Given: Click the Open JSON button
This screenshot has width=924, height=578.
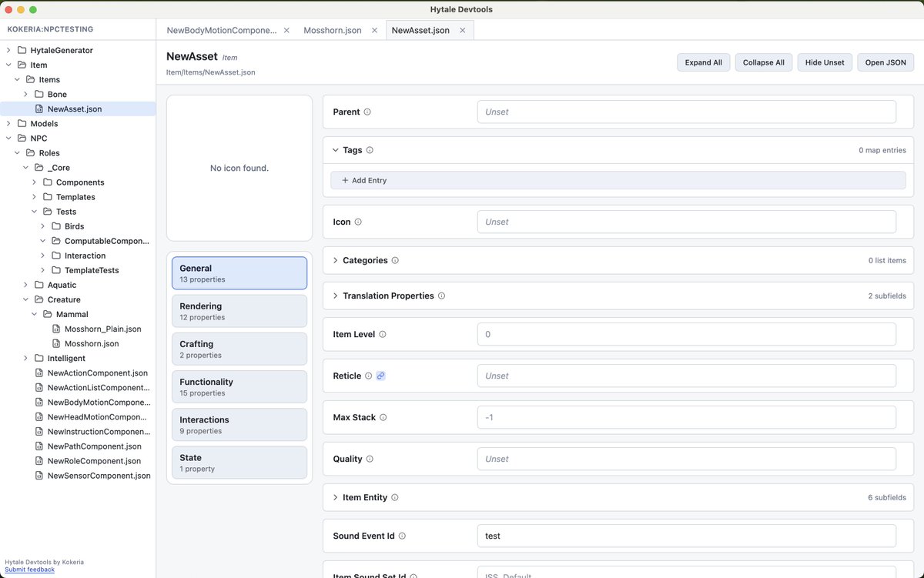Looking at the screenshot, I should 885,62.
